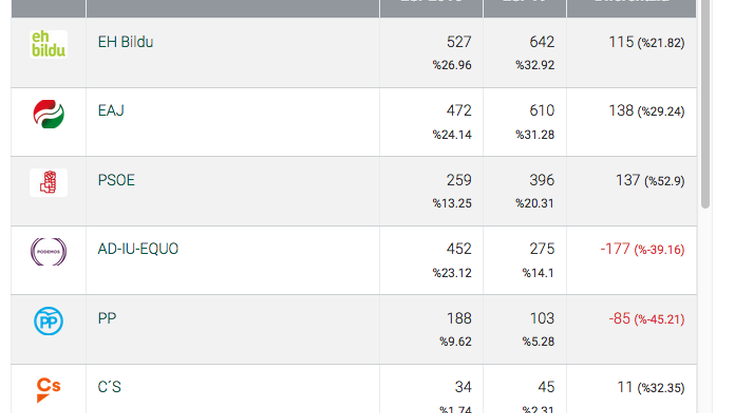The height and width of the screenshot is (413, 735).
Task: Select the EH Bildu party name
Action: [x=125, y=42]
